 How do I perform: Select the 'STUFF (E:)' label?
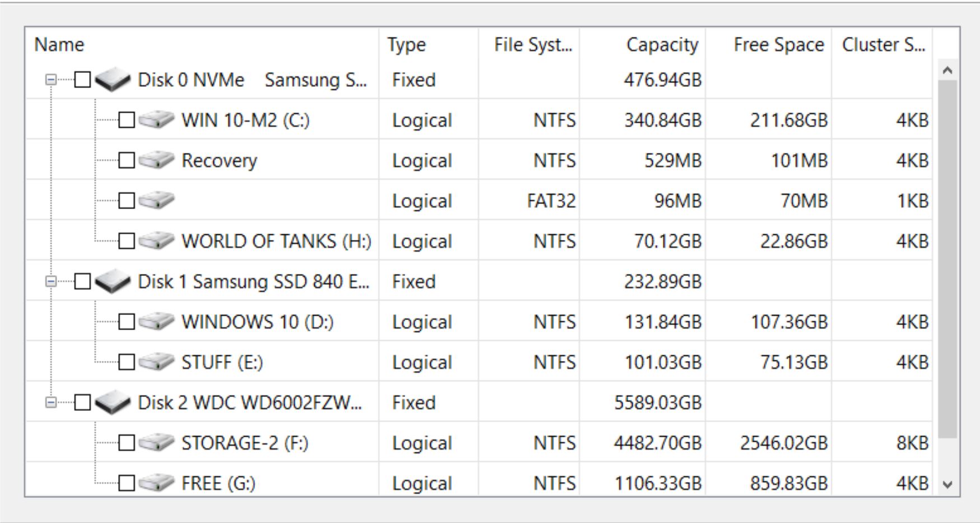tap(222, 362)
